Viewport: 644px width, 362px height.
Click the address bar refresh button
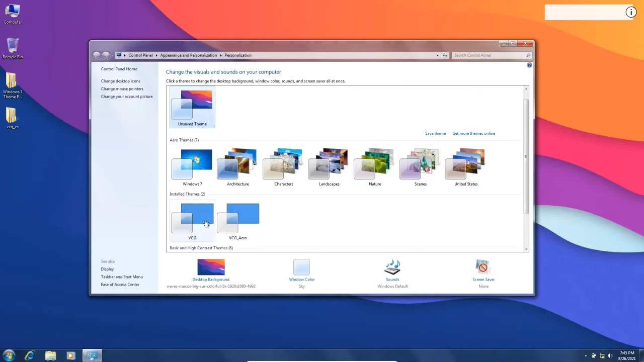[445, 55]
